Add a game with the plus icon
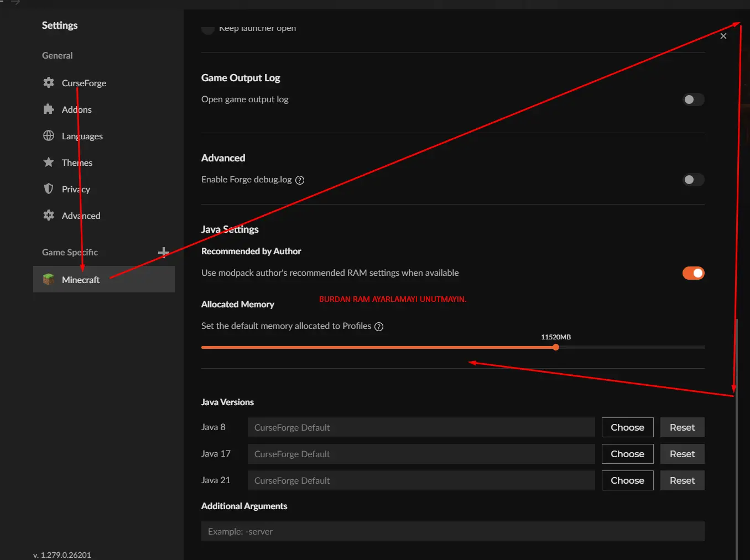Screen dimensions: 750x560 tap(164, 253)
